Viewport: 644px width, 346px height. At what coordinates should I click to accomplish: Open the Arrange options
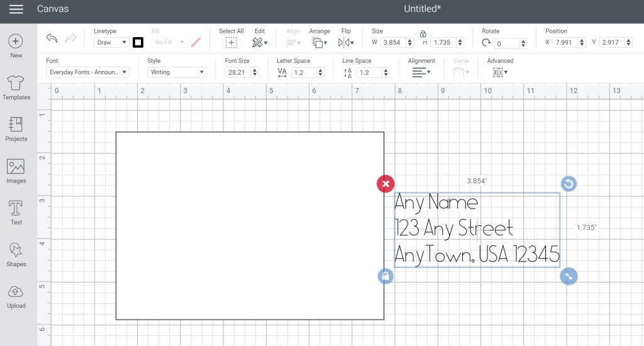click(x=319, y=42)
